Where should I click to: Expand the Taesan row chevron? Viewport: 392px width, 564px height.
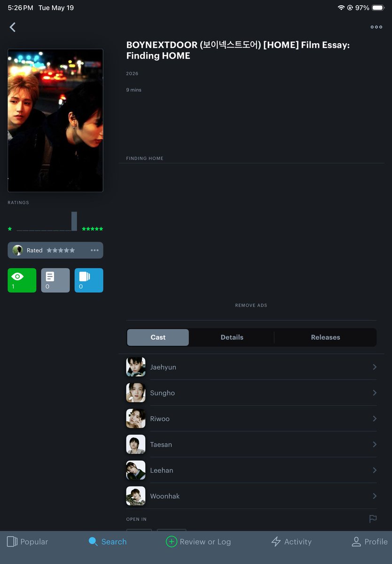click(x=375, y=445)
